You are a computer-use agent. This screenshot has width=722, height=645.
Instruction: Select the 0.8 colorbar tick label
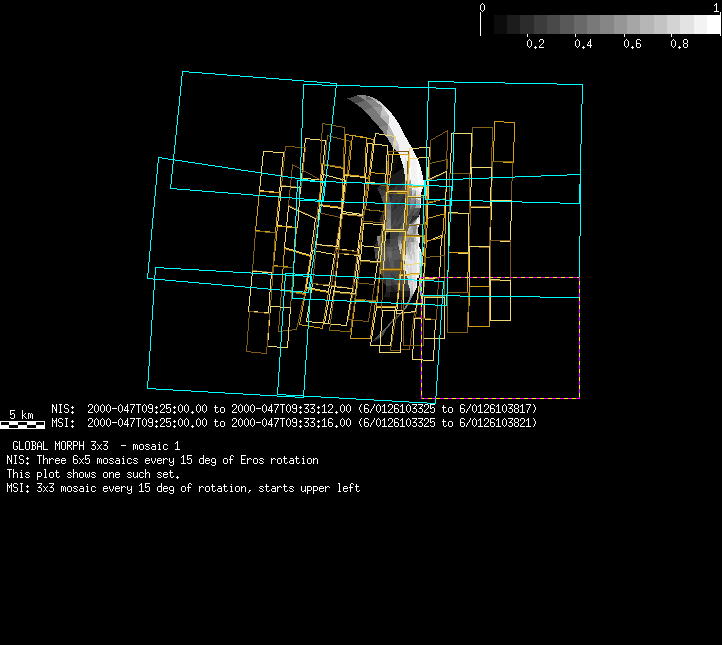[680, 44]
